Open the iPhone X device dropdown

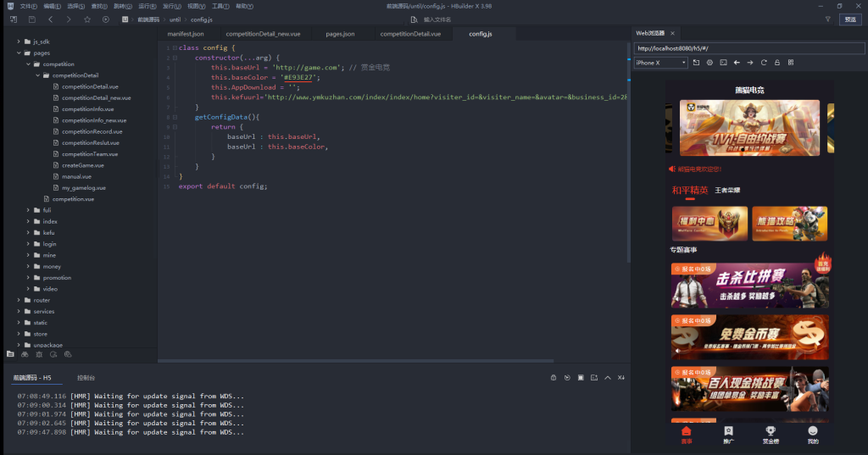[661, 63]
